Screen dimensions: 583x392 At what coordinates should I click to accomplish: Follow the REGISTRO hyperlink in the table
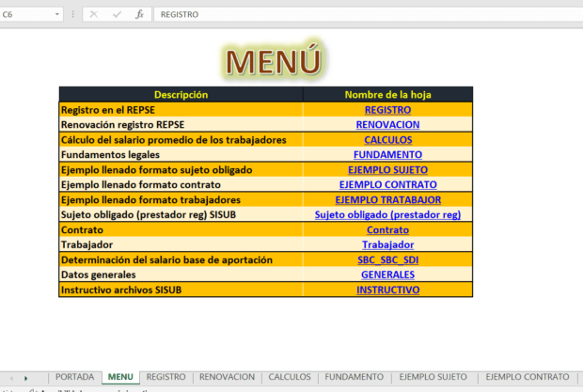387,110
